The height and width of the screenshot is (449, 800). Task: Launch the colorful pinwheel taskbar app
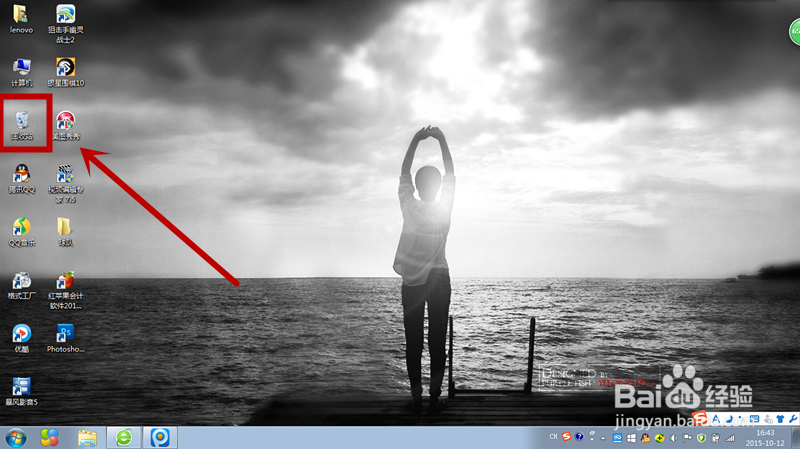49,438
